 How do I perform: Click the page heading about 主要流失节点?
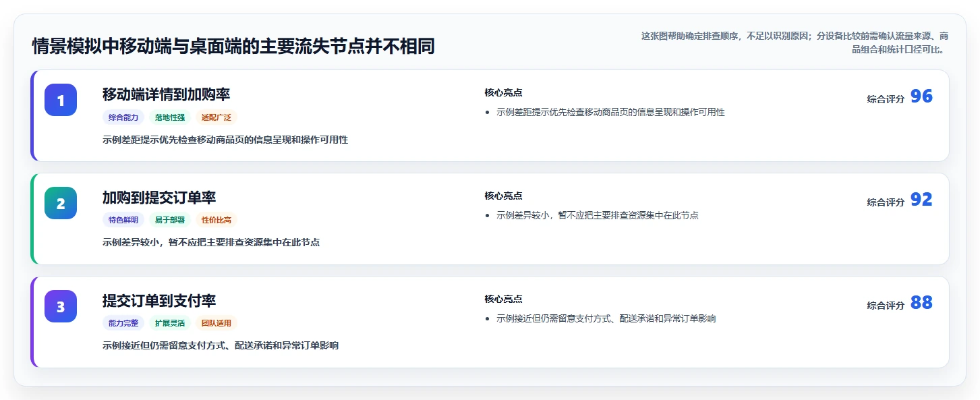(233, 46)
